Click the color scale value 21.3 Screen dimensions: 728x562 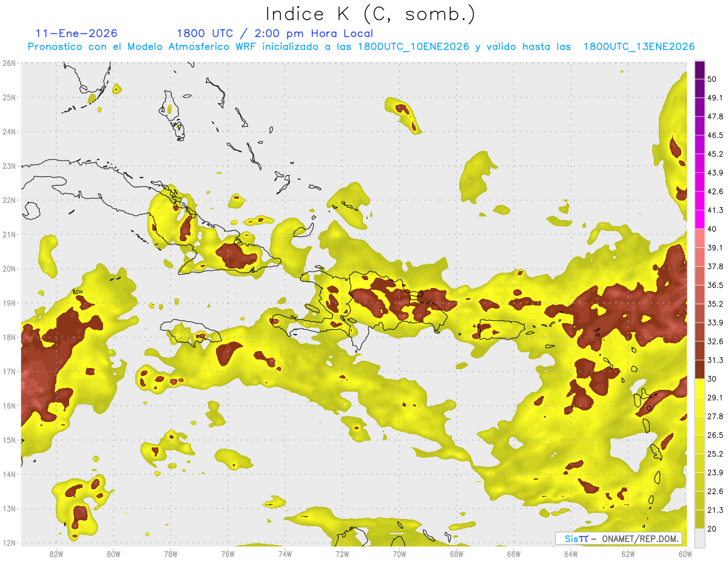(715, 510)
